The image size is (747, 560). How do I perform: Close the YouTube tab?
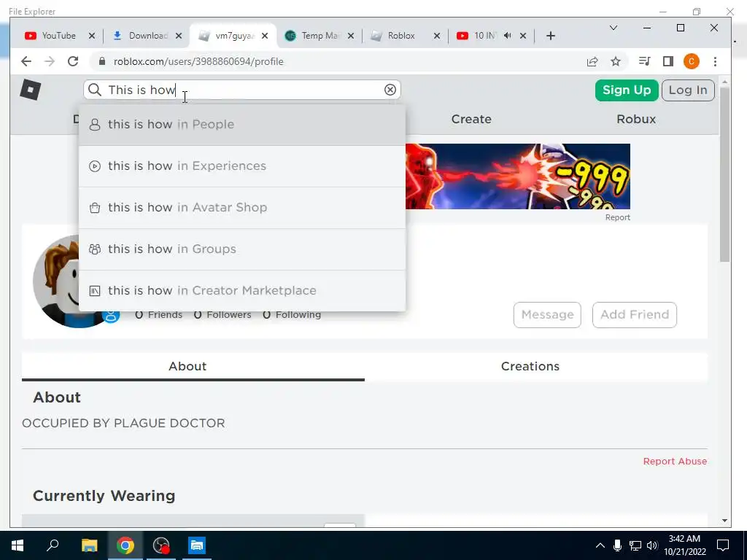[x=92, y=36]
